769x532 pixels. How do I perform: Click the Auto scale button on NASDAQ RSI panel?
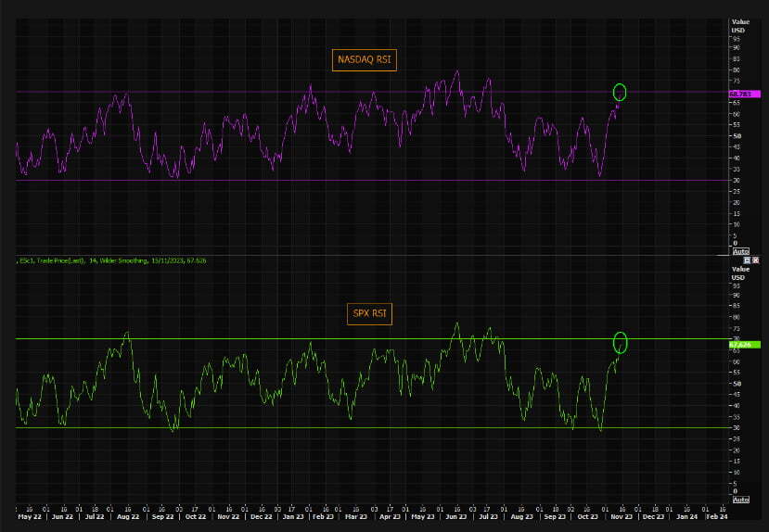point(740,251)
